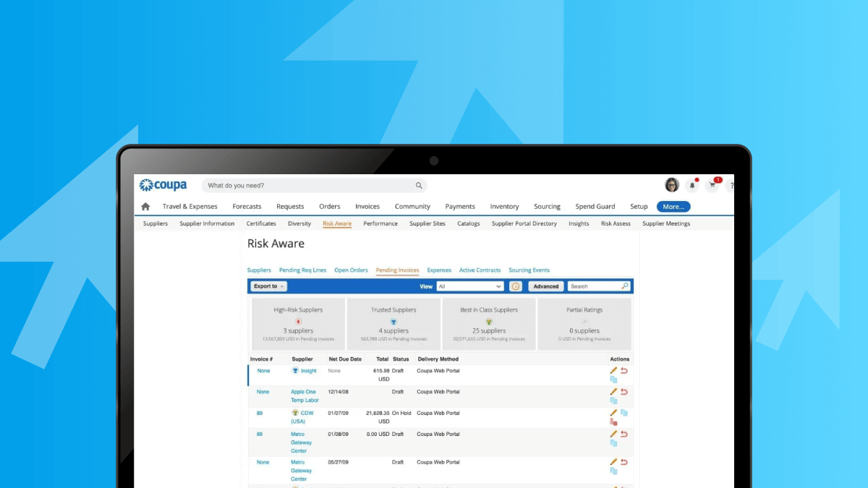Open the Apple One Temp Labor link
Viewport: 868px width, 488px height.
coord(305,396)
